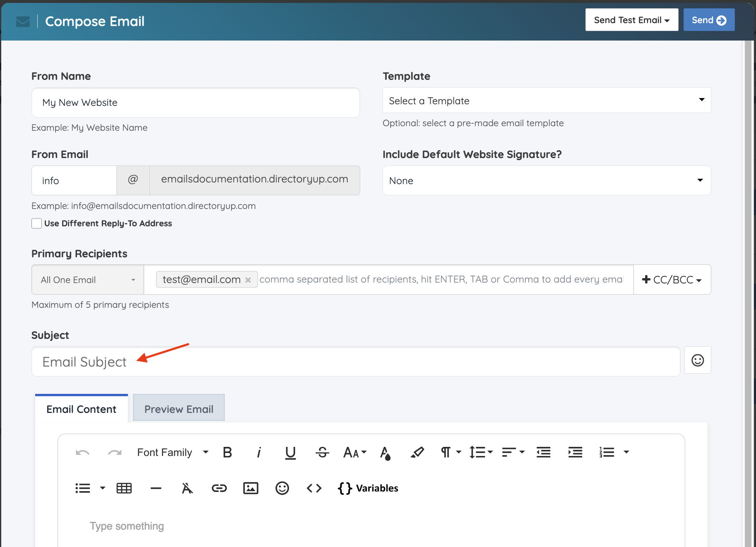Insert an ordered numbered list
Screen dimensions: 756x547
[607, 453]
